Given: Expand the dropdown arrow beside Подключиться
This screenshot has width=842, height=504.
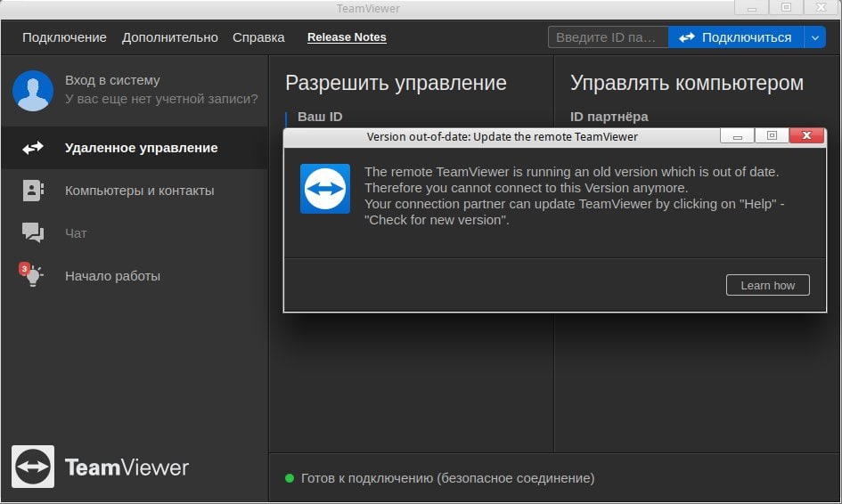Looking at the screenshot, I should (x=814, y=37).
